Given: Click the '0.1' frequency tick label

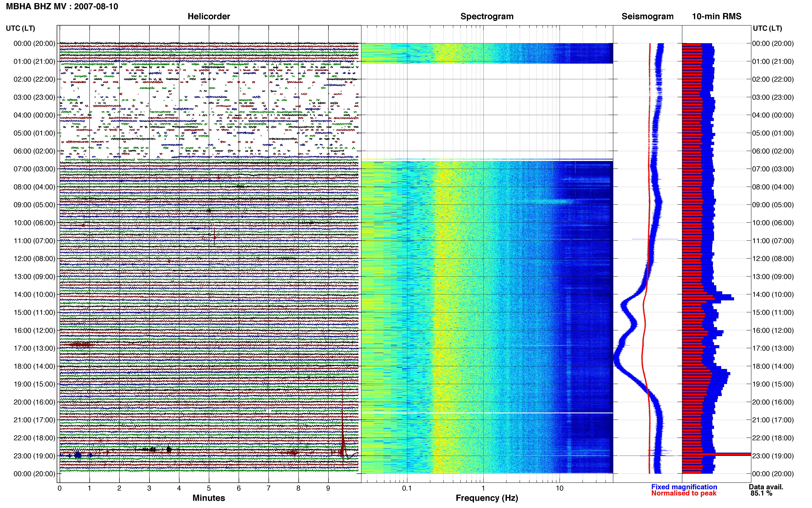Looking at the screenshot, I should pyautogui.click(x=407, y=488).
